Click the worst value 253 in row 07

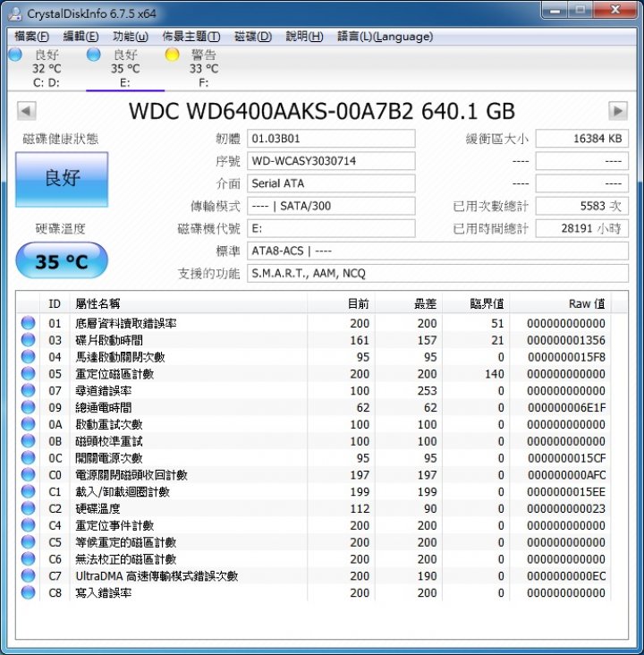pyautogui.click(x=428, y=391)
